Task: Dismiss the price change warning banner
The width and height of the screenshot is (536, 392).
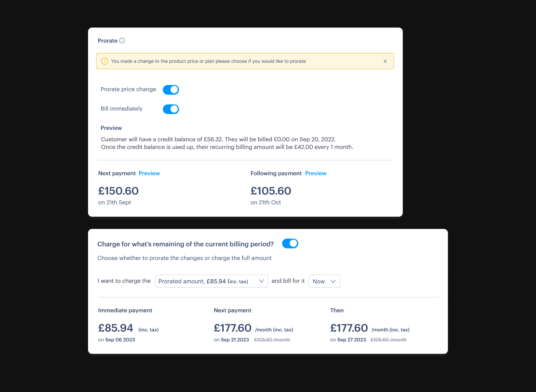Action: coord(385,61)
